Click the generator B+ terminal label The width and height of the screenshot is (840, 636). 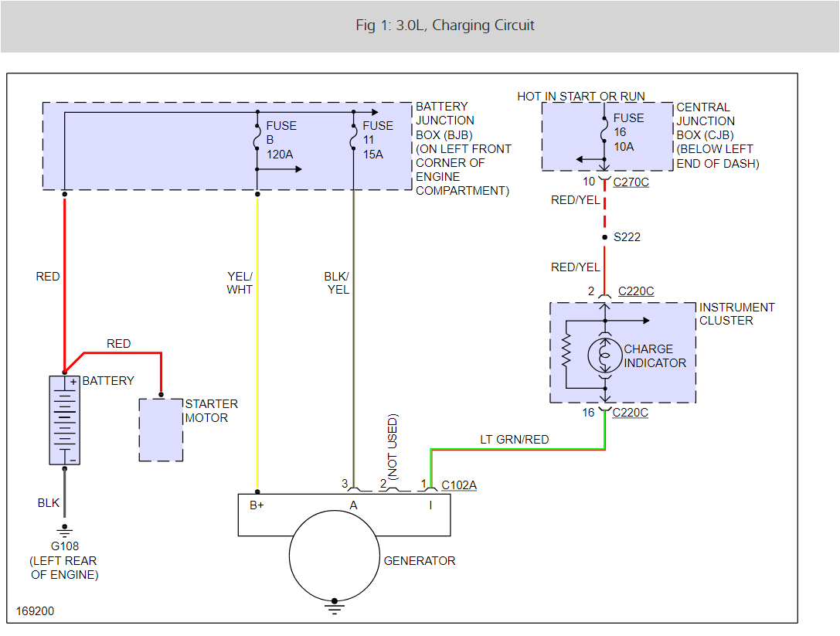(x=257, y=505)
